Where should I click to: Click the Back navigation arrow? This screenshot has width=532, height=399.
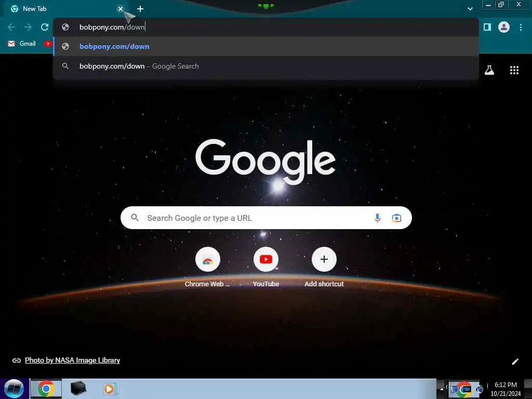click(x=11, y=27)
